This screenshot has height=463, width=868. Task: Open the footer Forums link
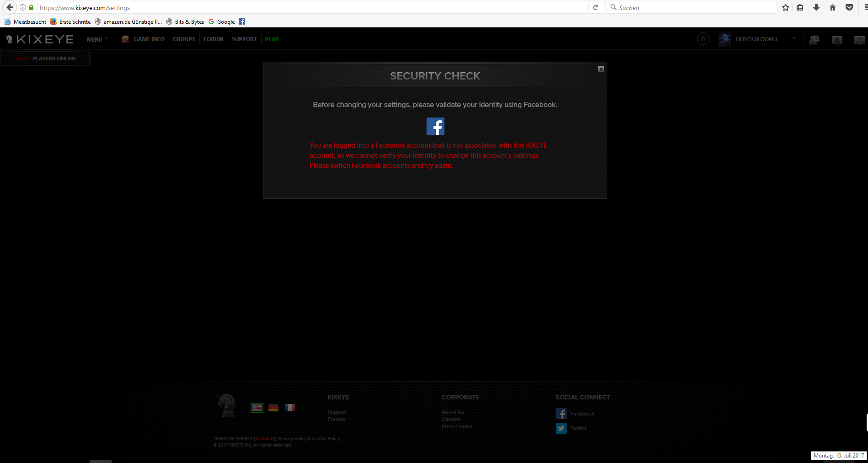[337, 419]
